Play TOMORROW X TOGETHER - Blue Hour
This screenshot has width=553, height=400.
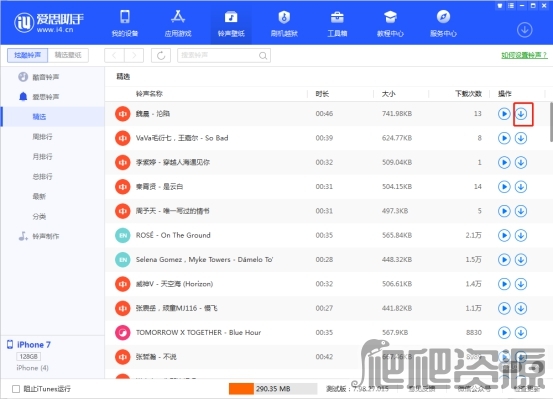(504, 333)
